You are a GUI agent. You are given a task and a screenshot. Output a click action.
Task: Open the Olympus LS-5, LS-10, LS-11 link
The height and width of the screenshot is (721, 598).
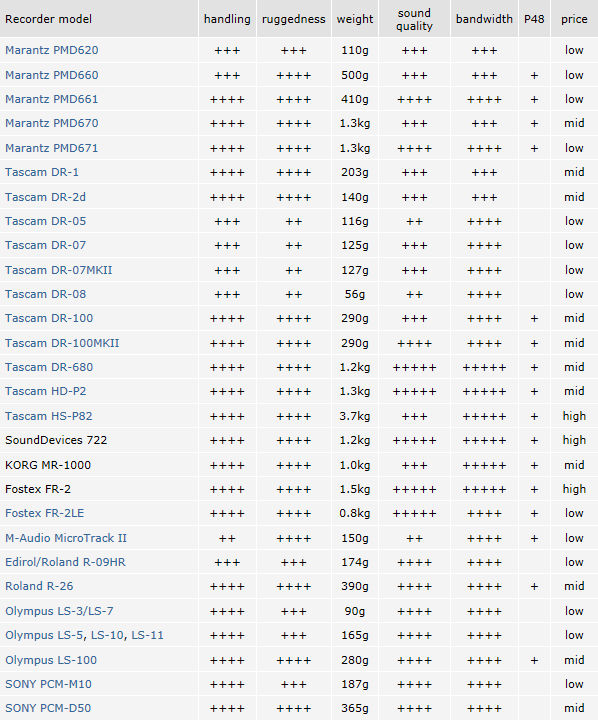click(x=84, y=635)
